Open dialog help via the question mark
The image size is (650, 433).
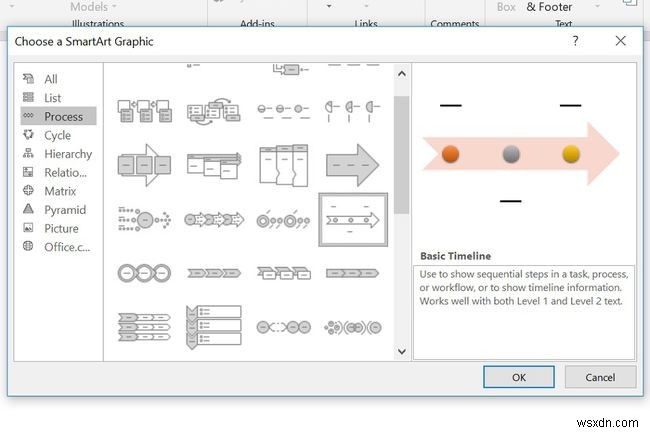coord(575,41)
